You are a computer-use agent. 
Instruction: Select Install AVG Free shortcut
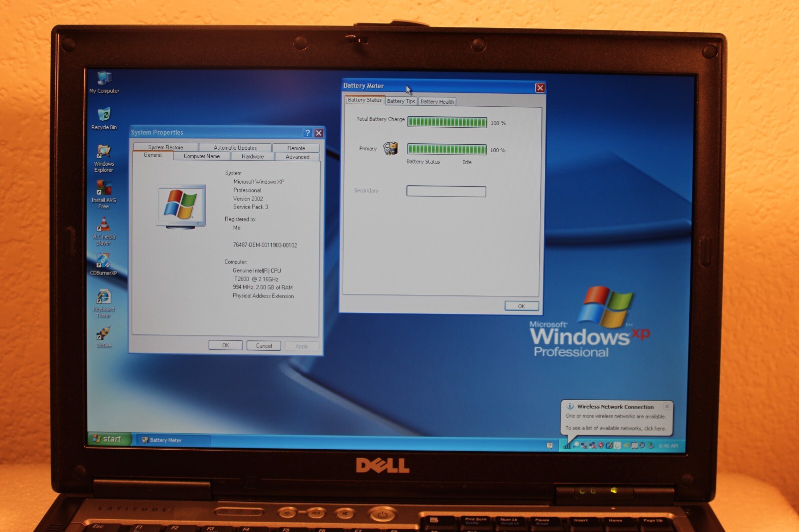pyautogui.click(x=103, y=195)
